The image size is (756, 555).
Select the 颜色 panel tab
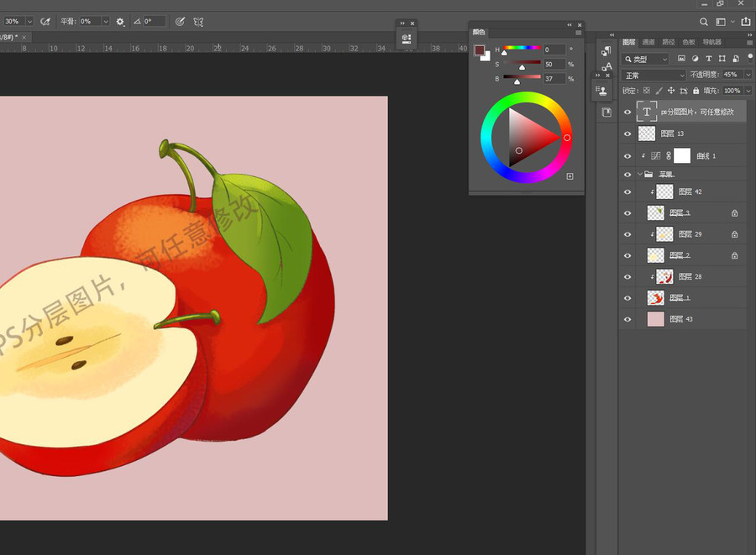tap(479, 32)
